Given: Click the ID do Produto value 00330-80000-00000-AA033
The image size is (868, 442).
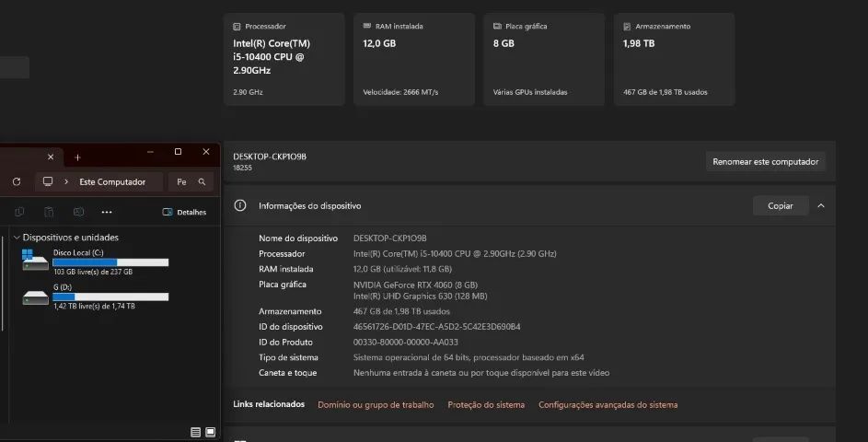Looking at the screenshot, I should 406,343.
